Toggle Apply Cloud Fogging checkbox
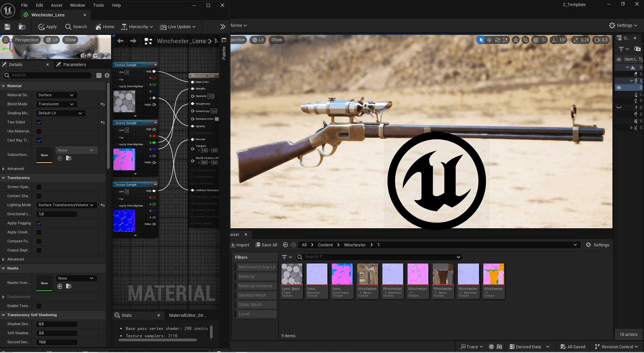Screen dimensions: 644x353 click(39, 232)
